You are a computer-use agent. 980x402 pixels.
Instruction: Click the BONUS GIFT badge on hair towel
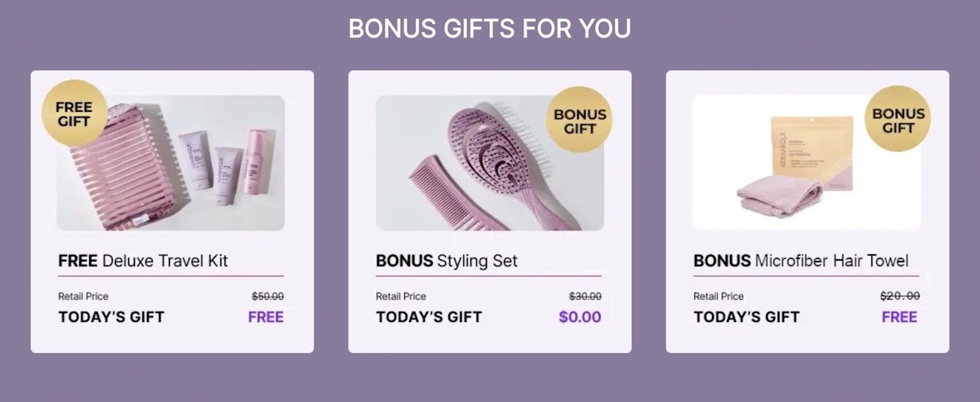898,119
